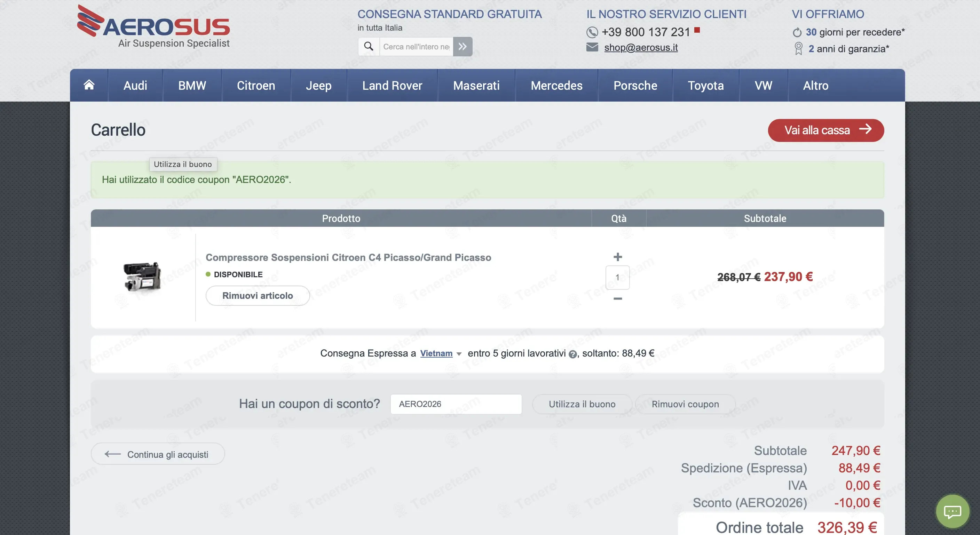
Task: Open the Maserati menu
Action: click(x=476, y=86)
